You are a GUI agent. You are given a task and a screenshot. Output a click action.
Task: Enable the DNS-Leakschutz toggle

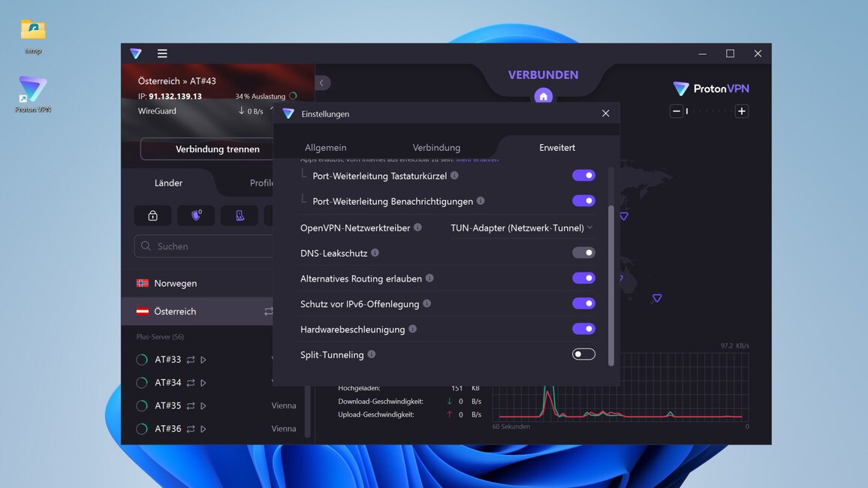click(x=583, y=252)
